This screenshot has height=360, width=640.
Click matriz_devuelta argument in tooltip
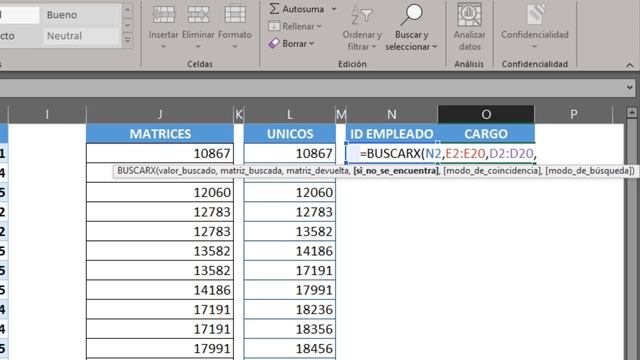click(318, 171)
